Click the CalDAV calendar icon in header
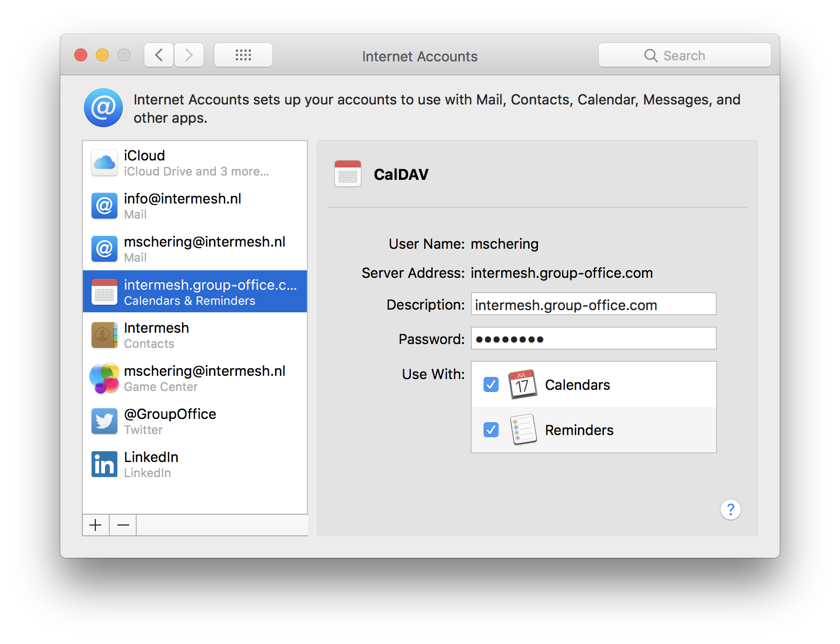840x644 pixels. click(x=348, y=173)
